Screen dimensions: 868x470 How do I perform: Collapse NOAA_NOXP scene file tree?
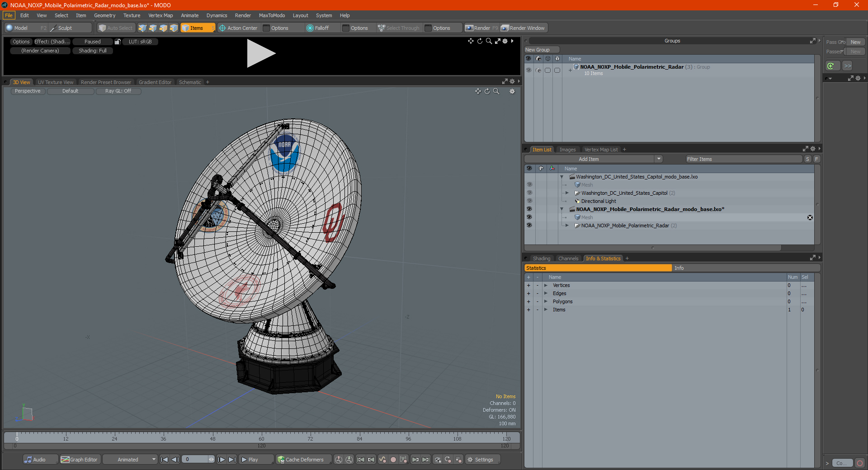(562, 209)
